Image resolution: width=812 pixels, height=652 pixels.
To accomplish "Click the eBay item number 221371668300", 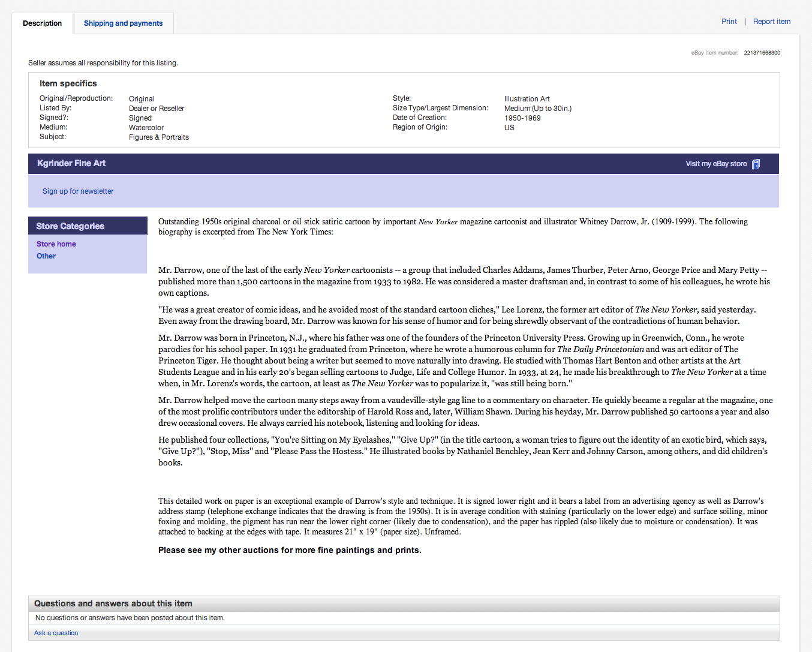I will [762, 53].
